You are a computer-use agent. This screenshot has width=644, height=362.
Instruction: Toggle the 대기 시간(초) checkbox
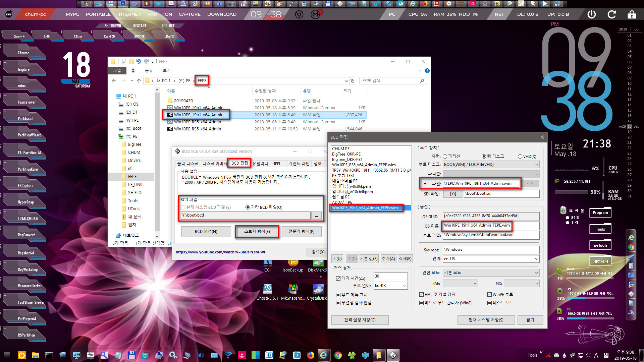click(x=338, y=278)
